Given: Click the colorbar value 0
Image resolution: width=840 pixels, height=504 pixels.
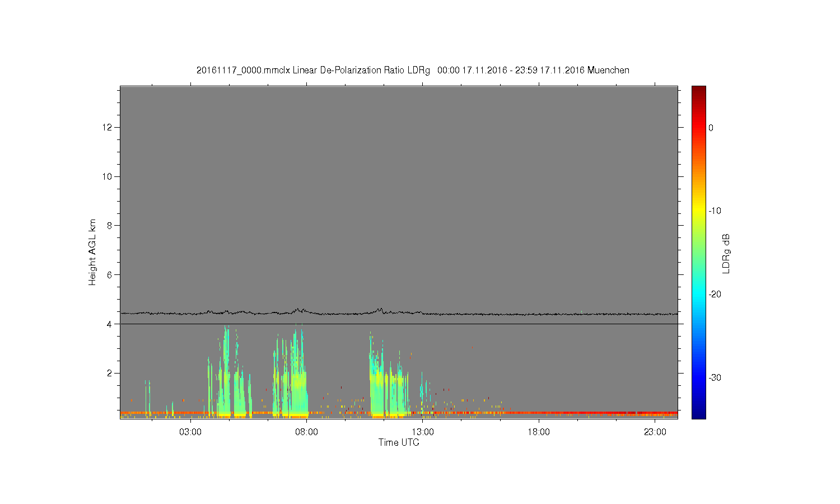Looking at the screenshot, I should click(x=711, y=128).
